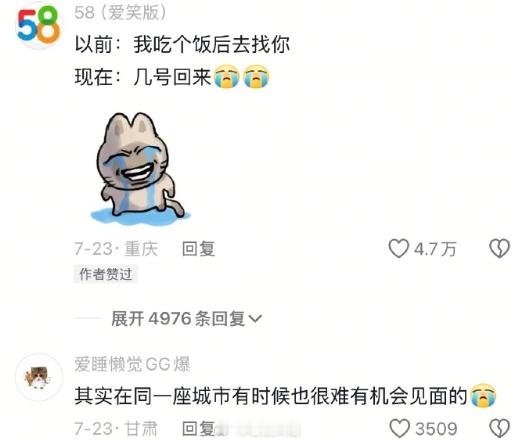Tap the crying emoji after 见面的
The height and width of the screenshot is (444, 518).
pos(483,396)
